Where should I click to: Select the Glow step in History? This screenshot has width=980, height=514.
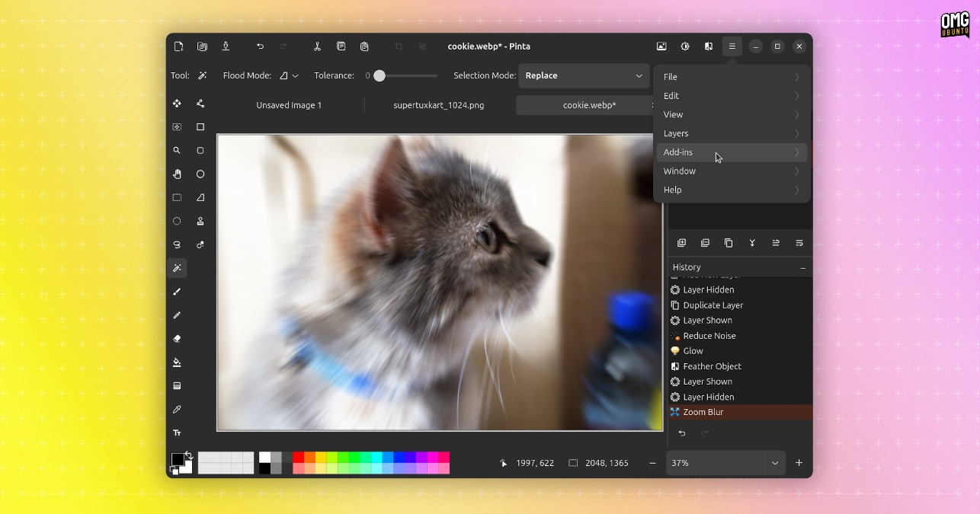pyautogui.click(x=693, y=350)
